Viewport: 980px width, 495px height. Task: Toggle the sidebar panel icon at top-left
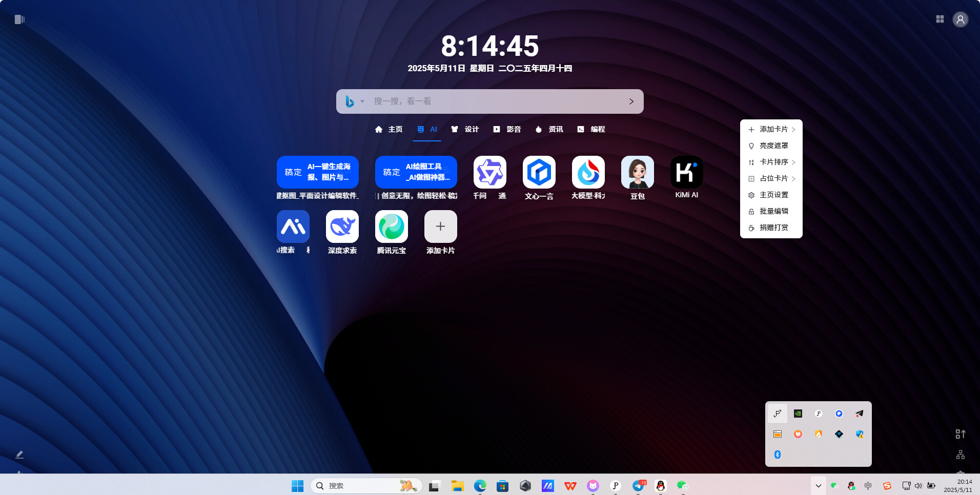point(19,19)
